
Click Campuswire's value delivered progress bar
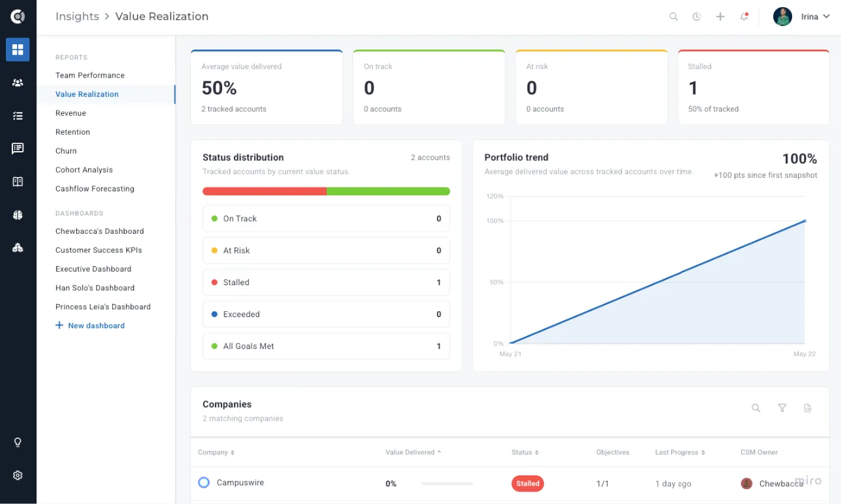point(447,484)
